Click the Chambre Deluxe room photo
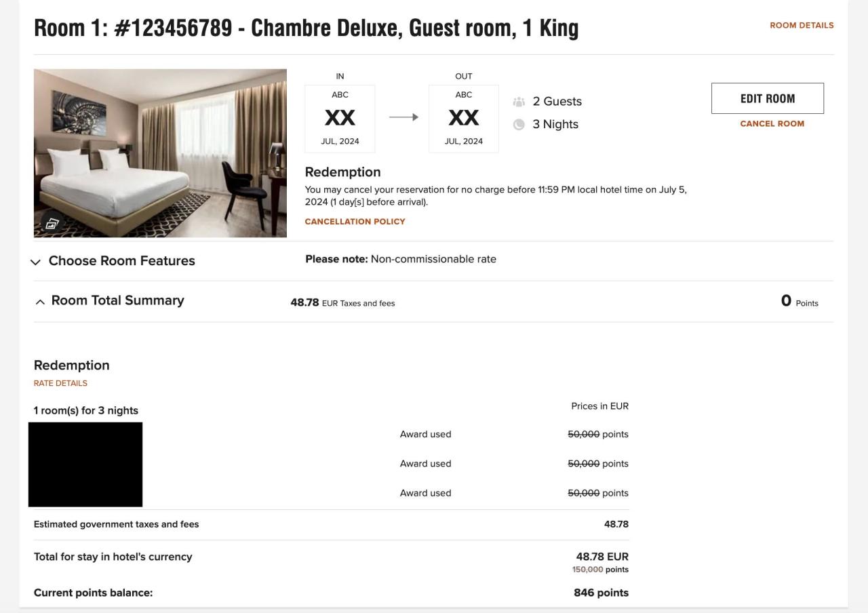The image size is (868, 613). (x=160, y=152)
